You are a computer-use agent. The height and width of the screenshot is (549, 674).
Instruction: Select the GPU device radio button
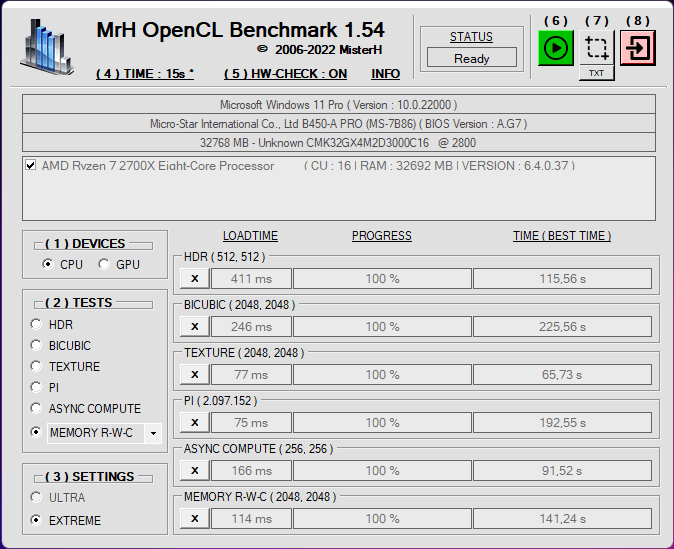pyautogui.click(x=104, y=264)
